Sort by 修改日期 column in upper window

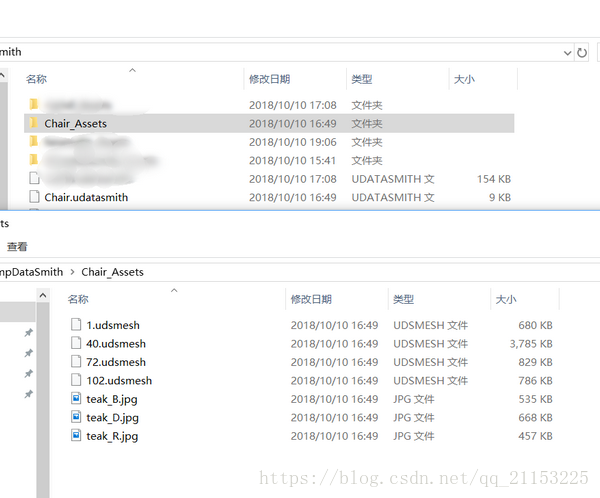pos(269,79)
